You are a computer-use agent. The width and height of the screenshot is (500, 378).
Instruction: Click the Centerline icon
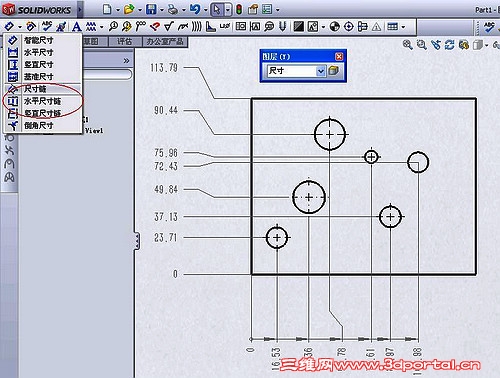362,26
